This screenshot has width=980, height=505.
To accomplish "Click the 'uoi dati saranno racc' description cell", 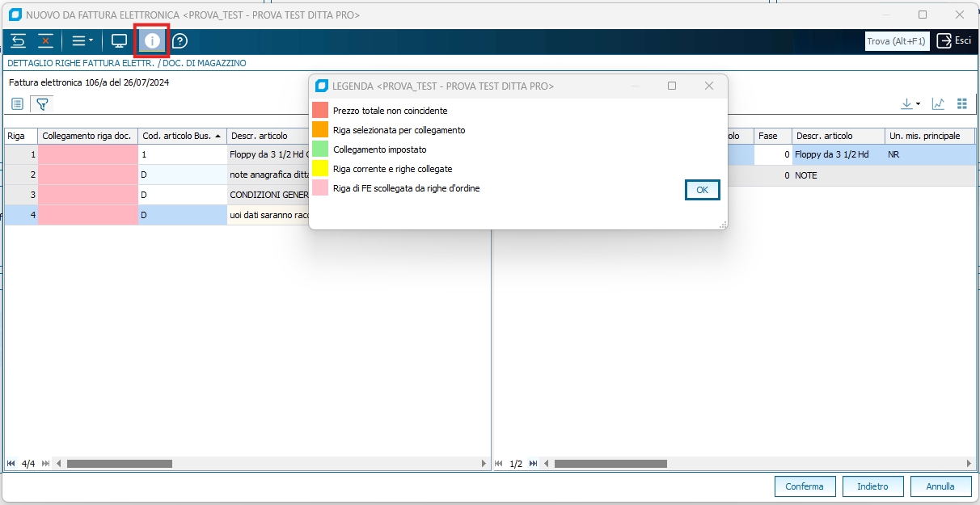I will point(268,215).
